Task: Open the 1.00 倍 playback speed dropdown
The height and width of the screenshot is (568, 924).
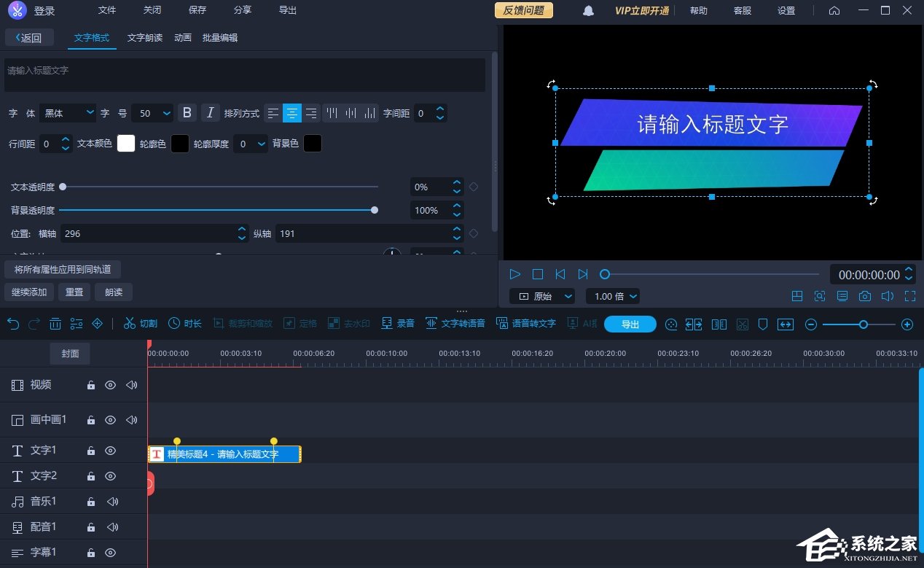Action: coord(613,296)
